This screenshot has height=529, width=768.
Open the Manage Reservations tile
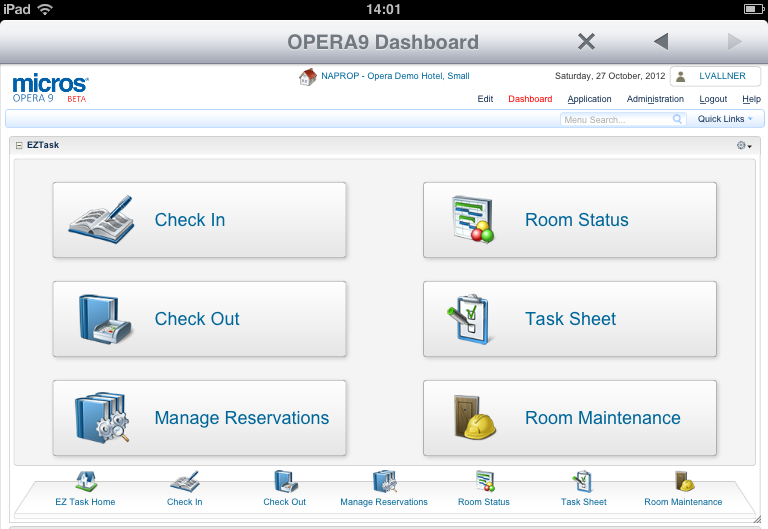click(199, 418)
